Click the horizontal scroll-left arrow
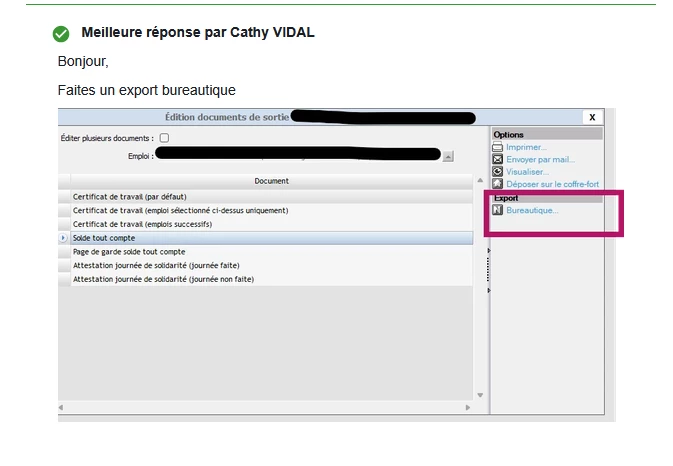 [61, 407]
